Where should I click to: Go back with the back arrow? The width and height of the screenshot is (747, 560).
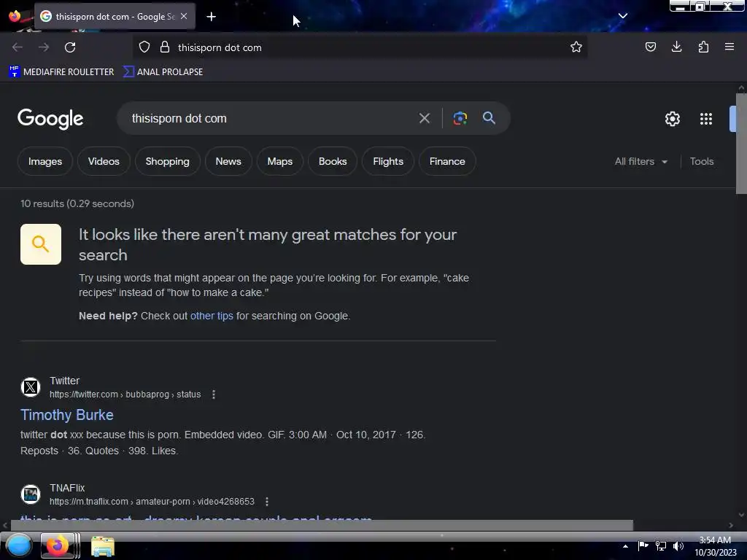click(x=18, y=47)
